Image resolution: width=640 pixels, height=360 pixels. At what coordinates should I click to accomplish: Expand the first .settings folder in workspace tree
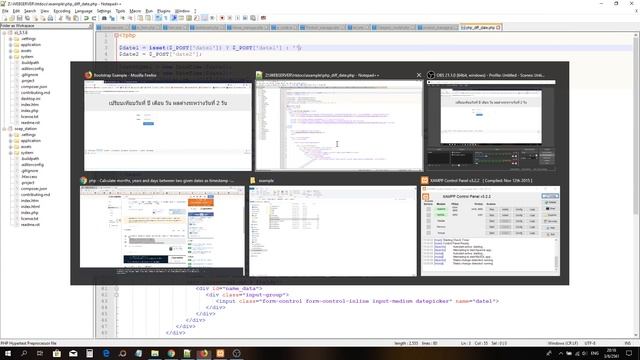click(x=10, y=39)
